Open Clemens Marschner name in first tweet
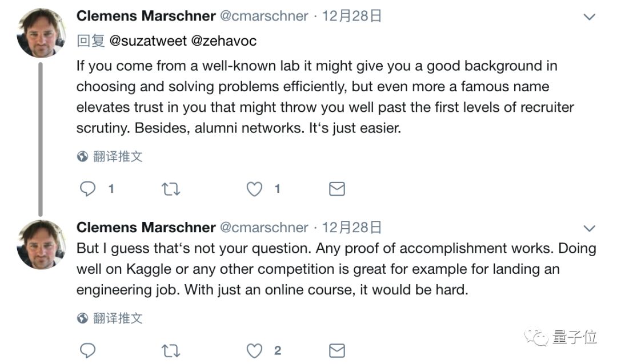This screenshot has height=364, width=617. click(146, 16)
